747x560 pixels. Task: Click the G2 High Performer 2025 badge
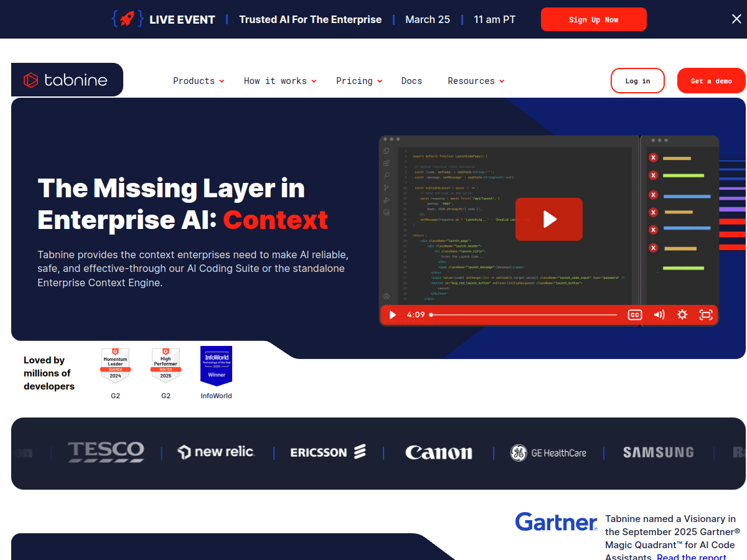(x=166, y=365)
